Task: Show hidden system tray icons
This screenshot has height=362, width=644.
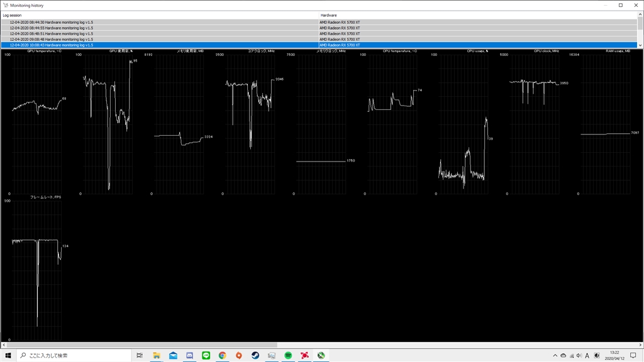Action: tap(555, 356)
